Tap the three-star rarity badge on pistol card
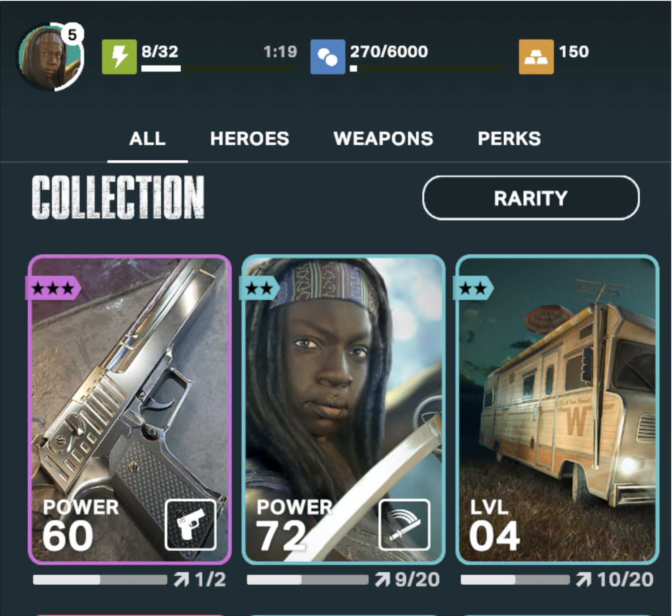The height and width of the screenshot is (616, 672). pyautogui.click(x=53, y=288)
